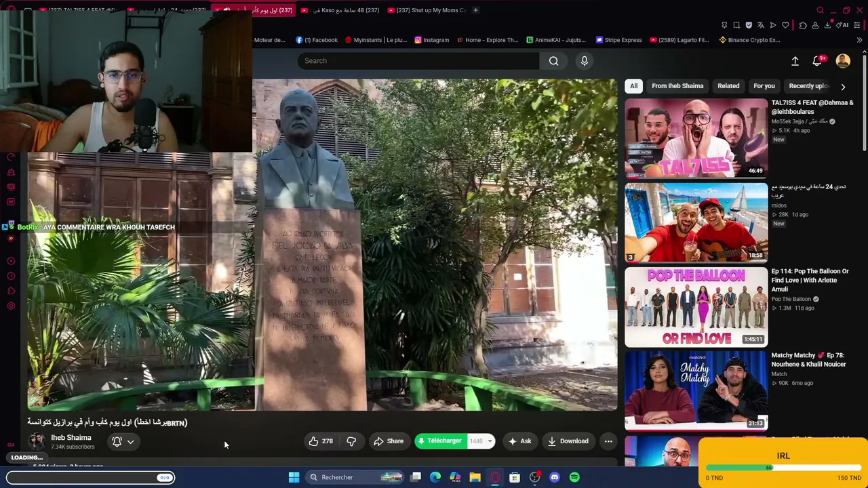Open the Matchy Matchy Ep 78 thumbnail
The width and height of the screenshot is (868, 488).
[696, 390]
